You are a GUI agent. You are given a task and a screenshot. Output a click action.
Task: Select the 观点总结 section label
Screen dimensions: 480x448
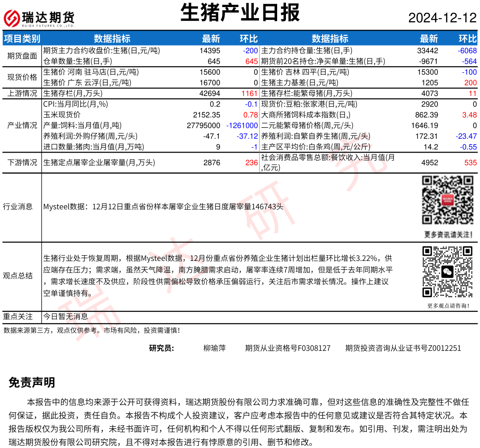[x=18, y=276]
